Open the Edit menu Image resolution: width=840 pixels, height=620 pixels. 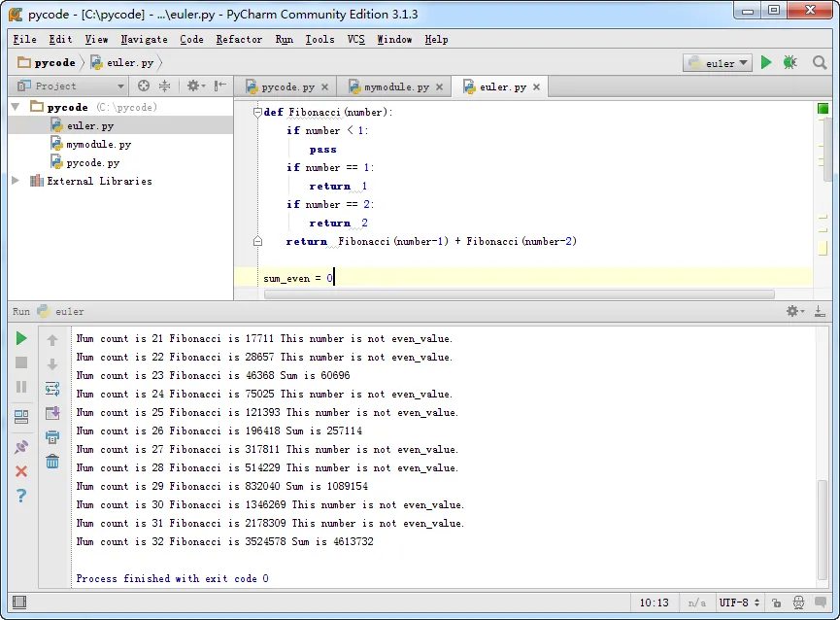click(60, 39)
